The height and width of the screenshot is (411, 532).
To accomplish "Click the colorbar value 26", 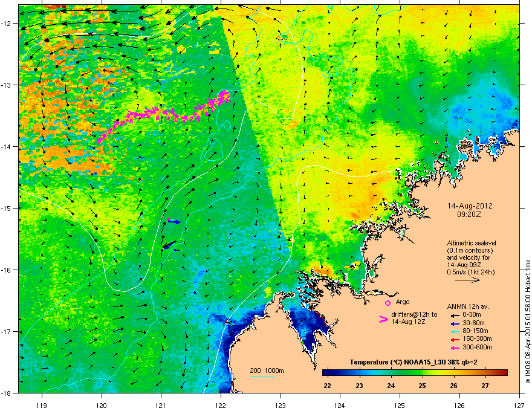I will coord(453,386).
